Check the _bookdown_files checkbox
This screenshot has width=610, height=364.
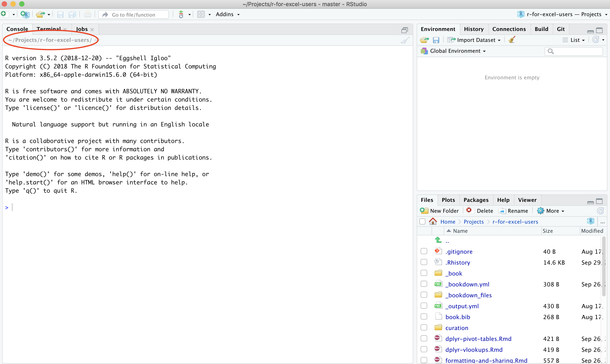pos(424,295)
